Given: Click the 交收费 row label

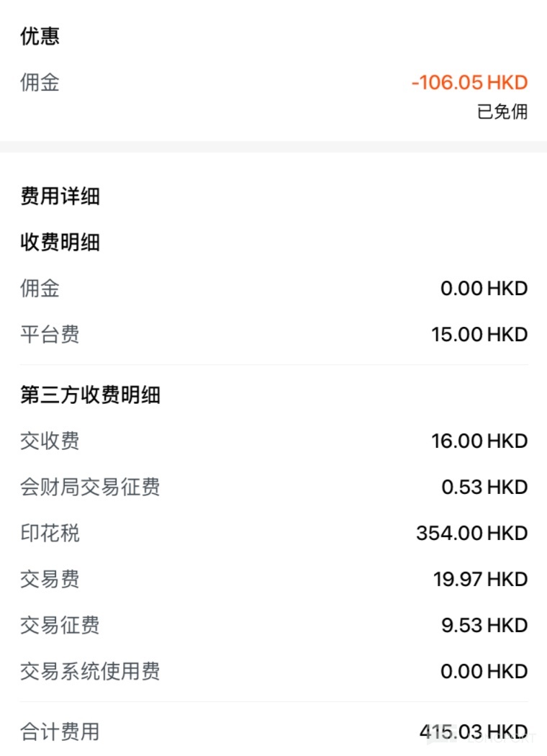Looking at the screenshot, I should (x=50, y=441).
